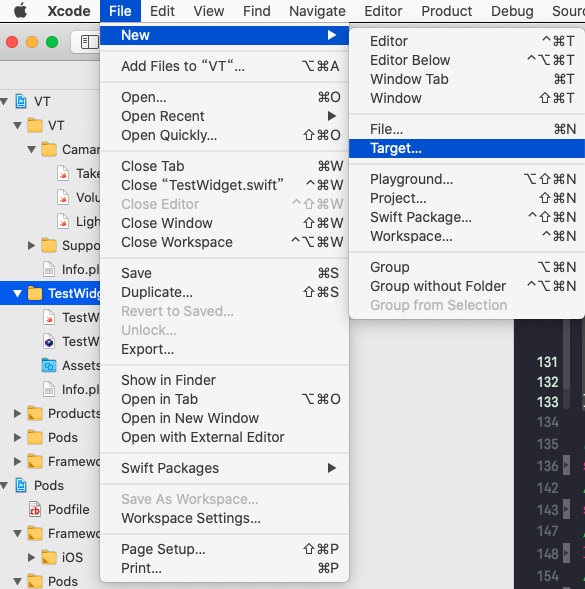Image resolution: width=585 pixels, height=589 pixels.
Task: Open the Editor menu in menu bar
Action: [x=383, y=11]
